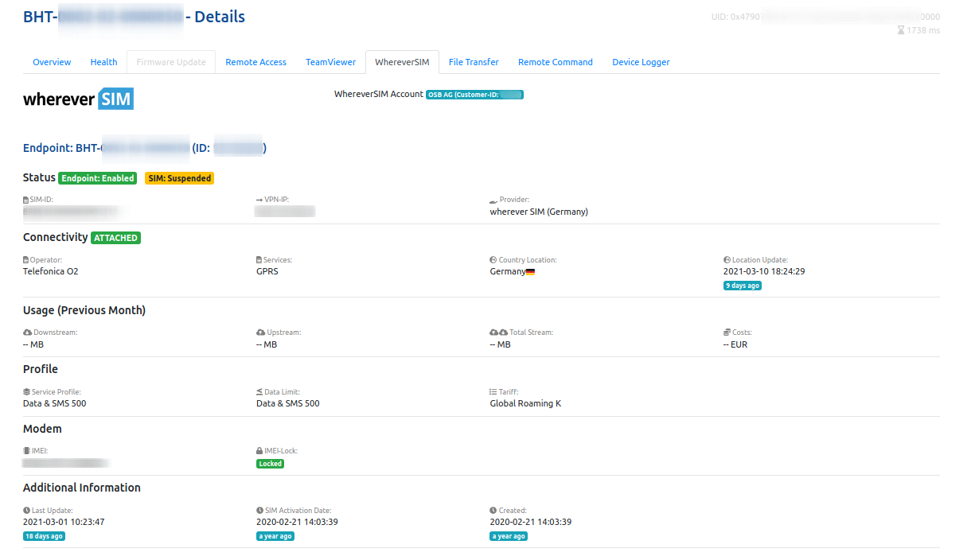Click the Tariff list icon
The width and height of the screenshot is (975, 560).
click(493, 392)
